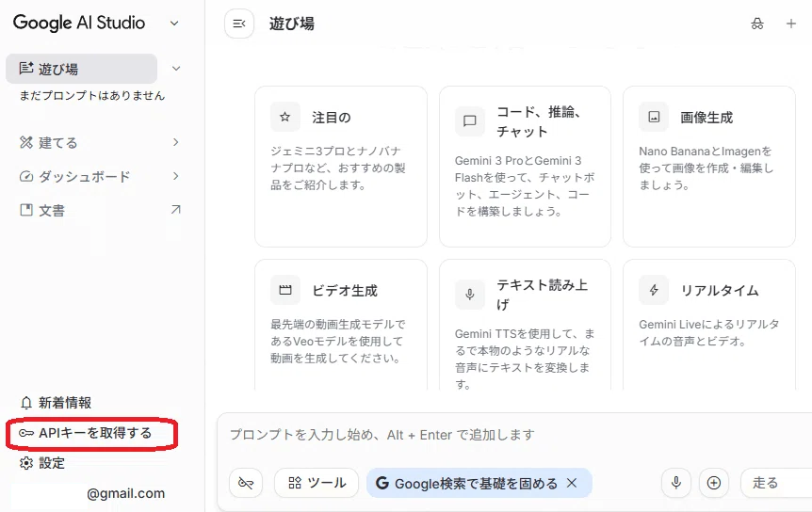Open the Google AI Studio logo dropdown
Viewport: 812px width, 512px height.
pyautogui.click(x=174, y=24)
